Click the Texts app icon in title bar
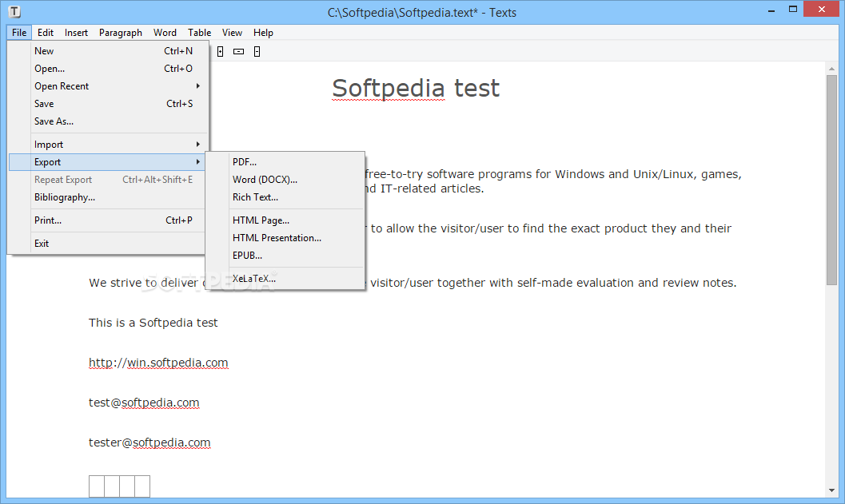The height and width of the screenshot is (504, 845). pyautogui.click(x=14, y=11)
